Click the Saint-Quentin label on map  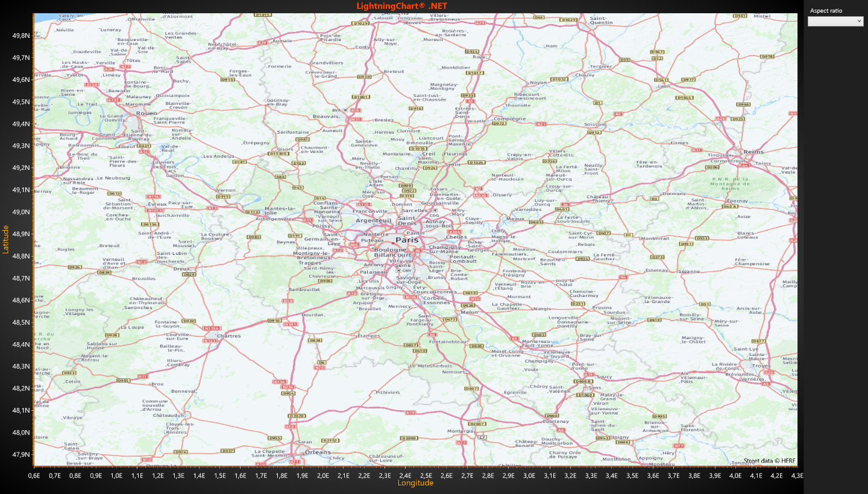[601, 20]
